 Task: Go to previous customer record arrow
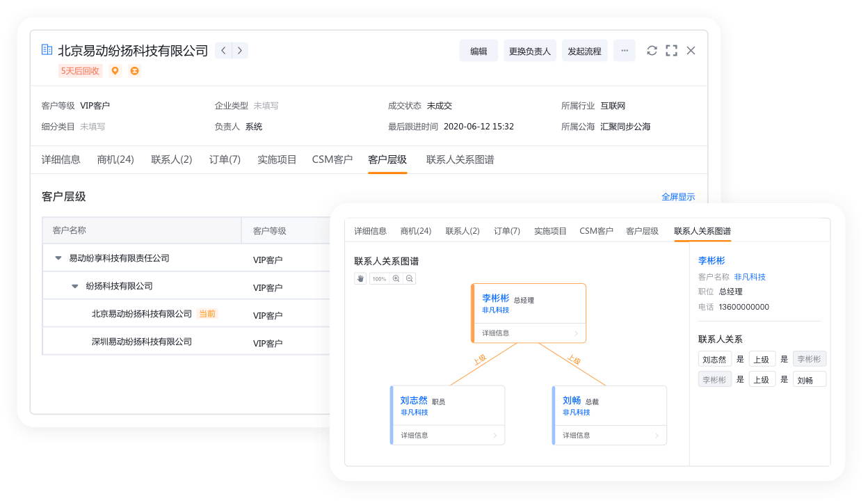tap(223, 50)
